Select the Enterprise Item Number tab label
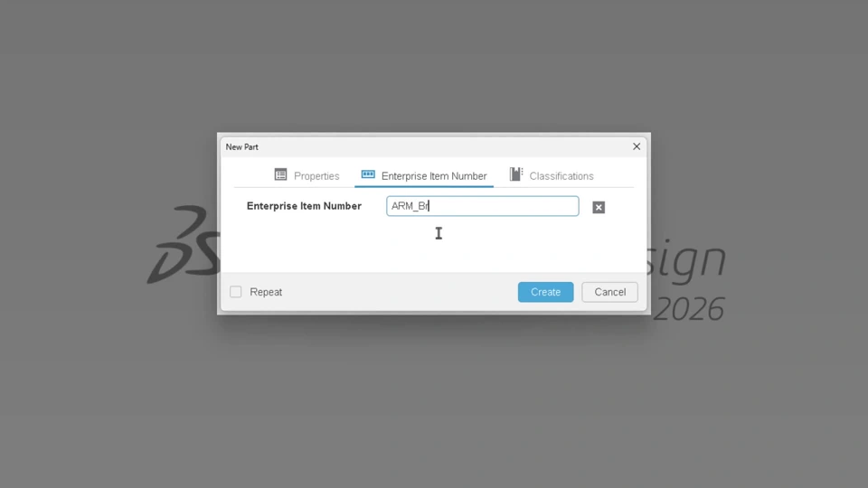This screenshot has height=488, width=868. click(x=434, y=176)
